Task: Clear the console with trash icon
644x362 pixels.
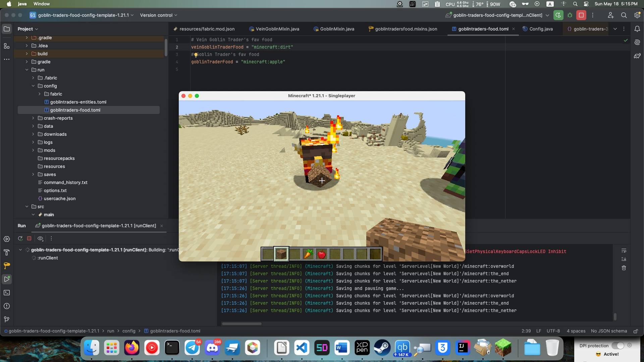Action: point(624,268)
